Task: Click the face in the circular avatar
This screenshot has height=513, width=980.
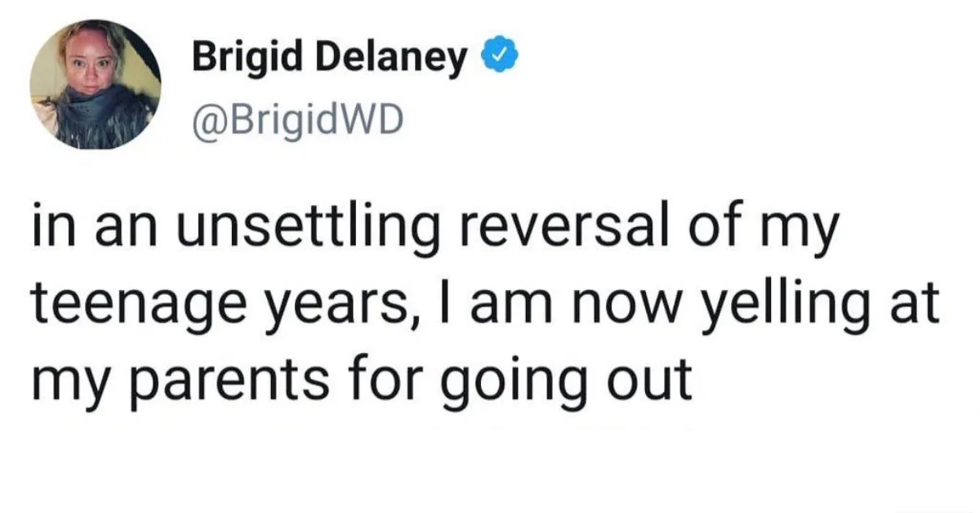Action: [81, 63]
